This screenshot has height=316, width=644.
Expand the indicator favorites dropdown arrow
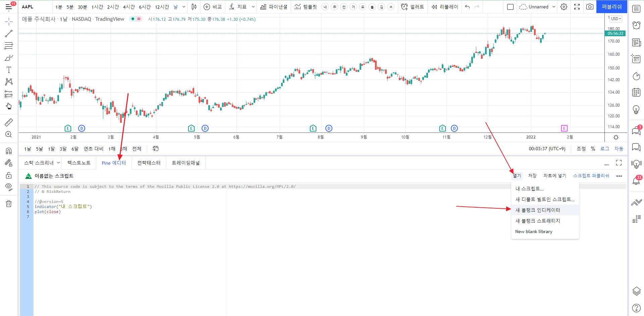(253, 7)
